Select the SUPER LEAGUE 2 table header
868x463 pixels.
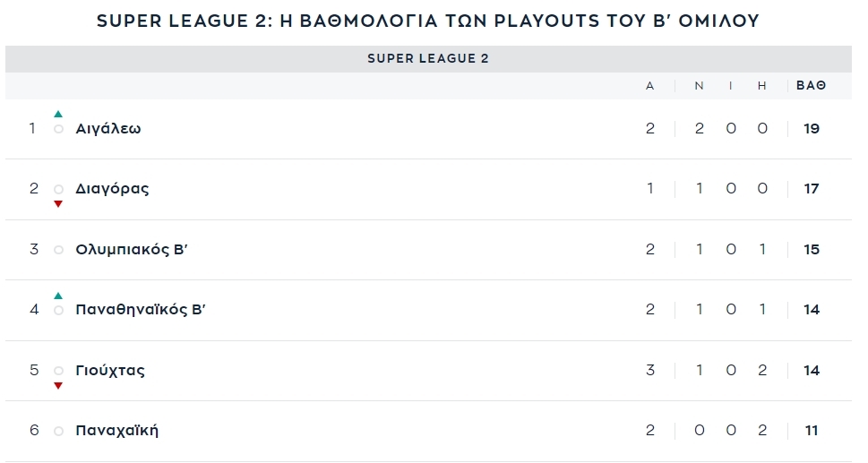click(428, 58)
